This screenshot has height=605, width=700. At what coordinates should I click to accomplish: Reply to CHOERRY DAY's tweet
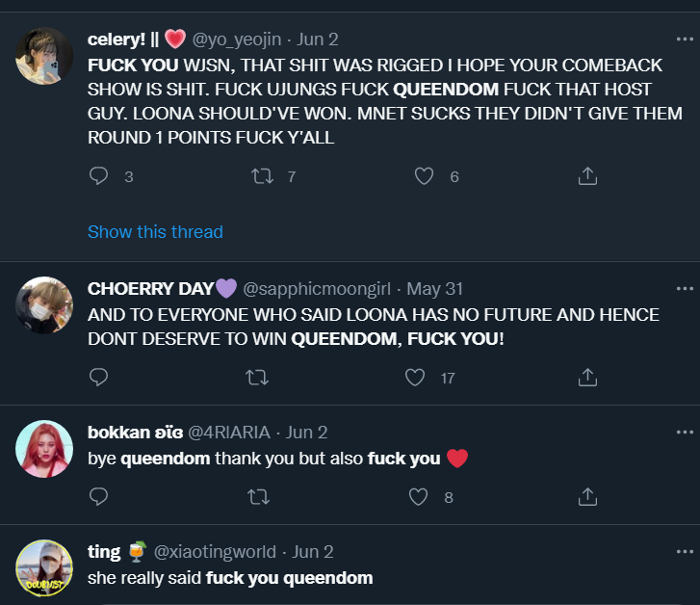click(98, 378)
